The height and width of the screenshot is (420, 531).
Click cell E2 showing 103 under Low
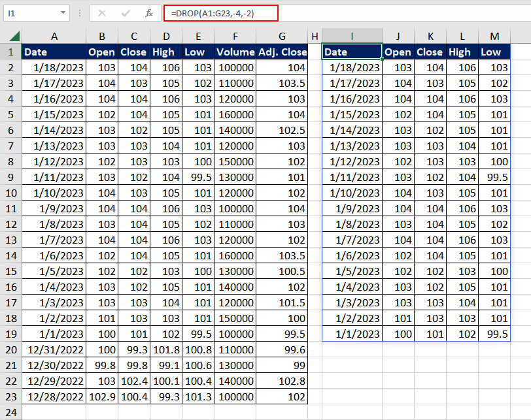198,67
